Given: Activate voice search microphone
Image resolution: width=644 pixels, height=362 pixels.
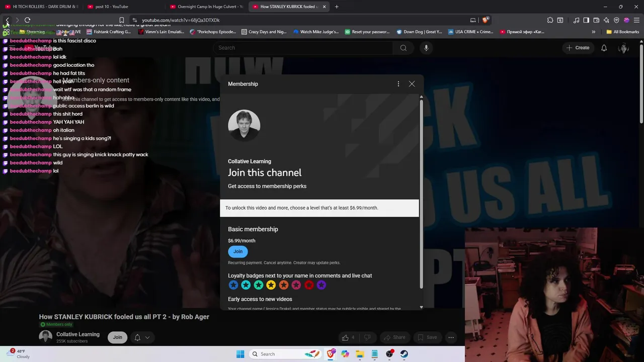Looking at the screenshot, I should [x=426, y=48].
